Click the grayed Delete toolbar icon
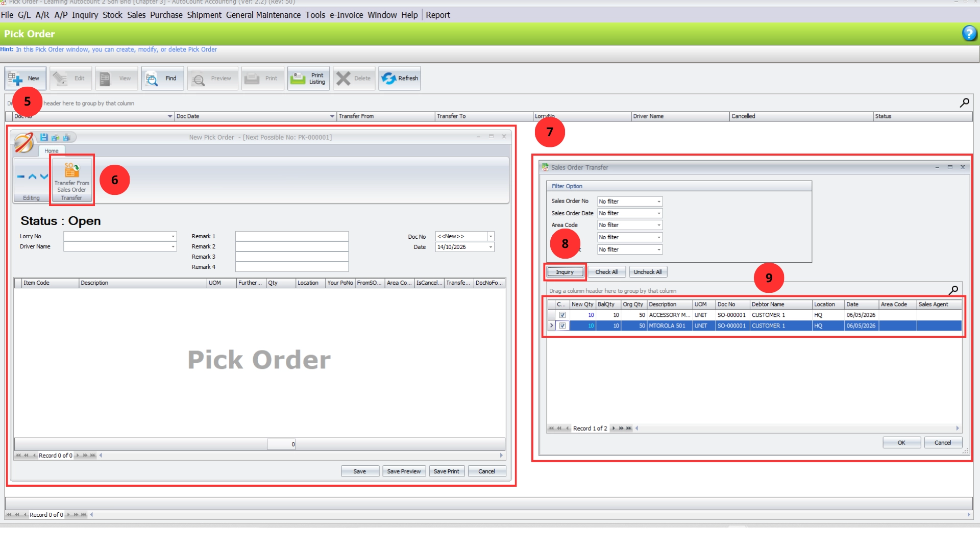The height and width of the screenshot is (551, 980). pyautogui.click(x=354, y=78)
